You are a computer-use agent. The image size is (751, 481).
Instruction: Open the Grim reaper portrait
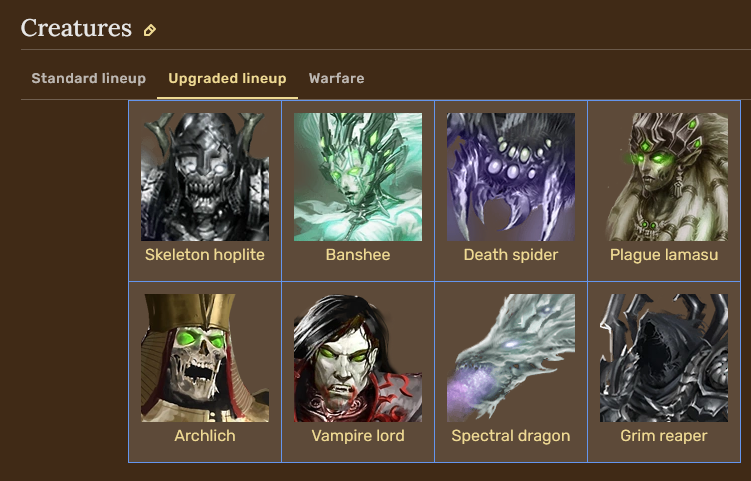pyautogui.click(x=664, y=358)
